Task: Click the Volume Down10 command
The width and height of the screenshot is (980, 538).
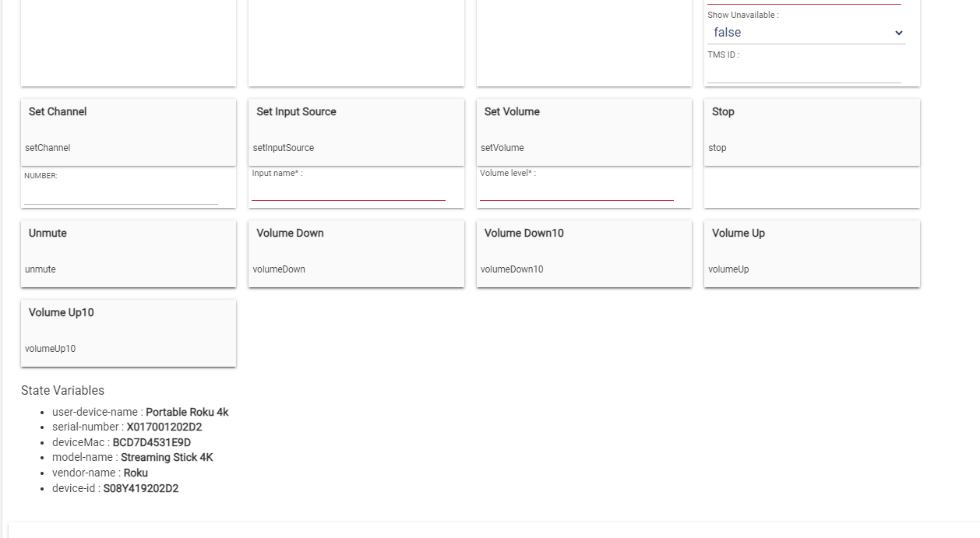Action: coord(583,253)
